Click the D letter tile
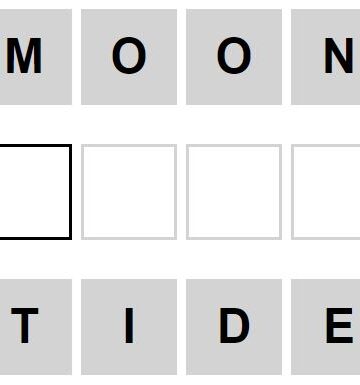Image resolution: width=360 pixels, height=385 pixels. point(234,327)
